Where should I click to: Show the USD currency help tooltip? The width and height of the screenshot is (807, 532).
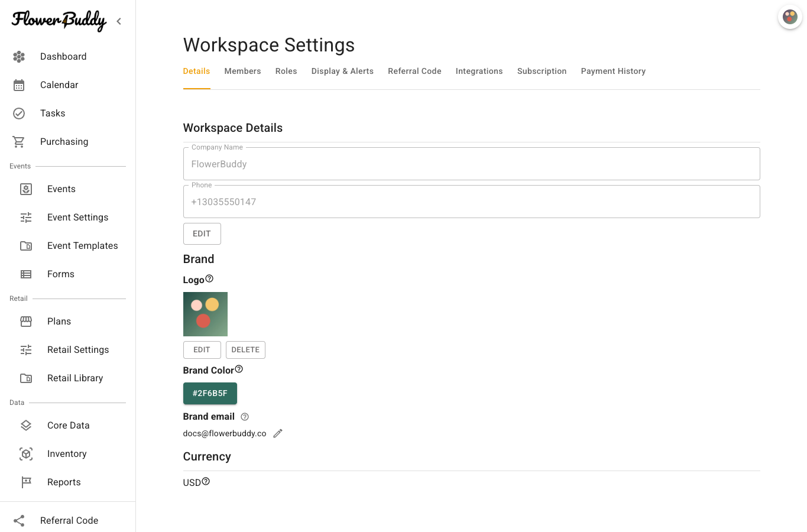(x=206, y=481)
